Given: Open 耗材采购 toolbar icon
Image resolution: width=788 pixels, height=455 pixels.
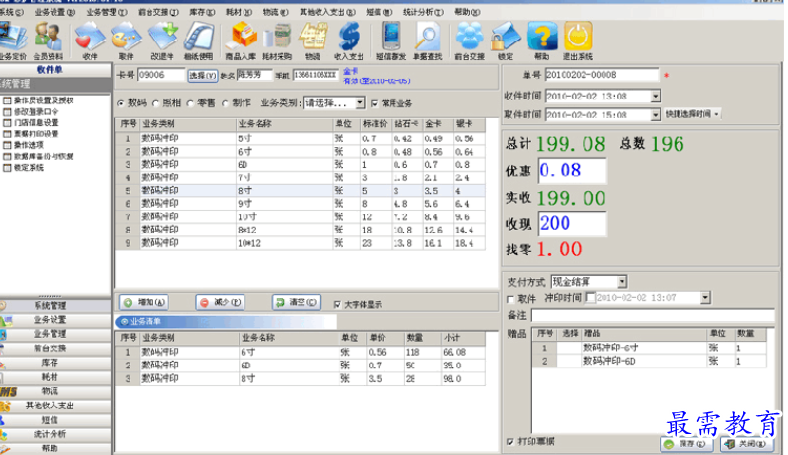Looking at the screenshot, I should tap(277, 41).
